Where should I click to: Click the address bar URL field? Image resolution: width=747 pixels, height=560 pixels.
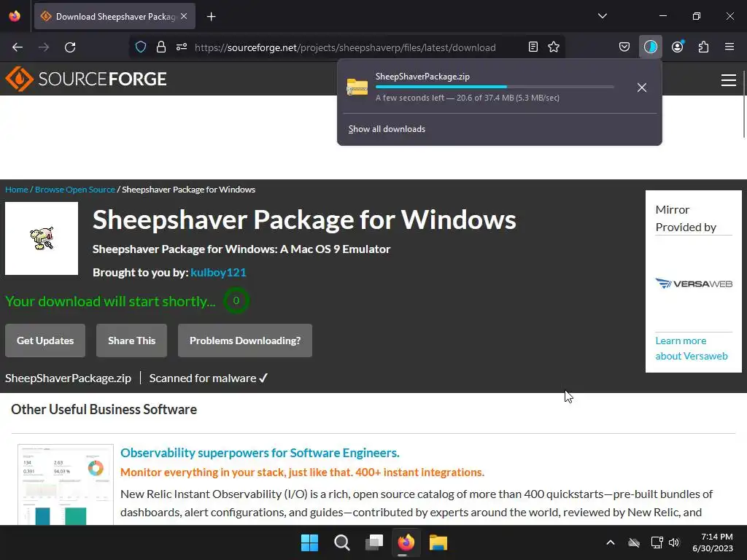[345, 47]
